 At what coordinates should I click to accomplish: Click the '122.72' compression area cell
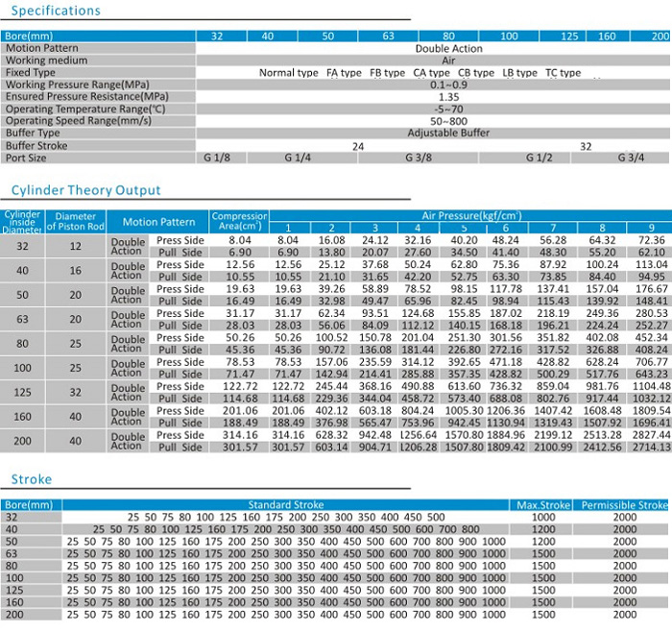tap(240, 386)
